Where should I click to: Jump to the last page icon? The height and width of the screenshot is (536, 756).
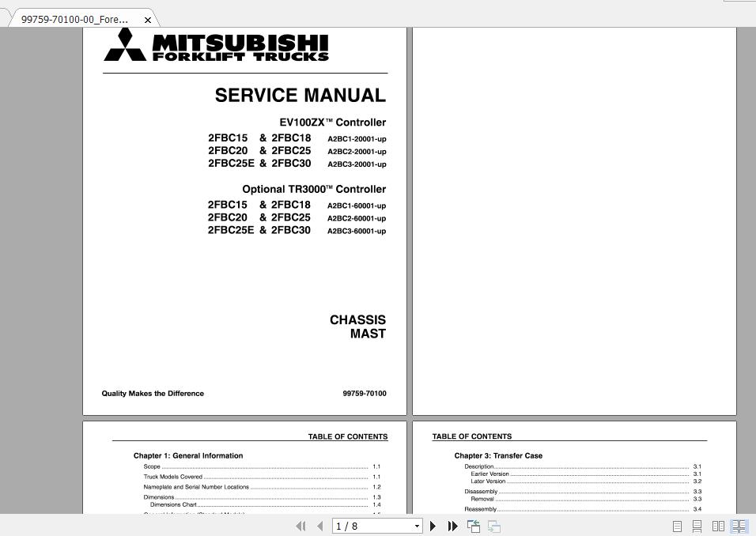(x=452, y=526)
